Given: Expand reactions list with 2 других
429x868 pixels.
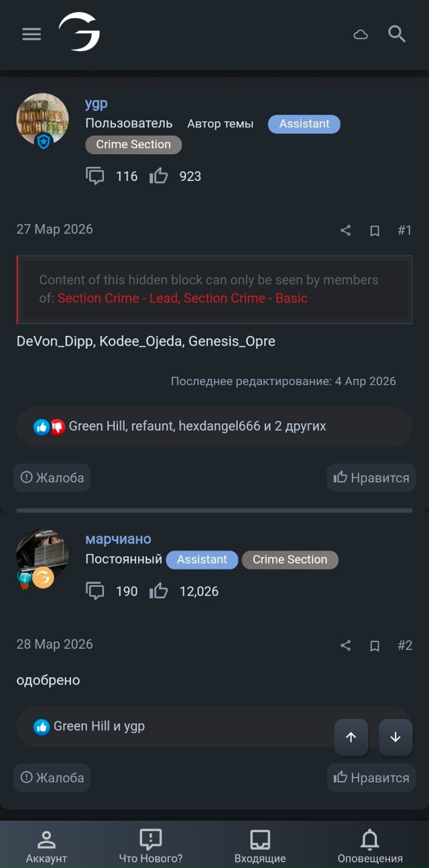Looking at the screenshot, I should pyautogui.click(x=300, y=427).
